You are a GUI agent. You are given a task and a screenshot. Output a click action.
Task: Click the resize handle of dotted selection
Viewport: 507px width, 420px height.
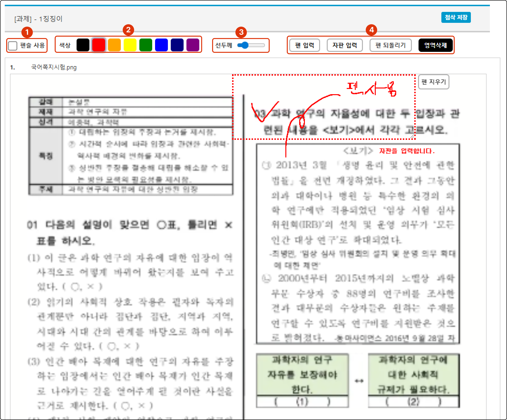[412, 137]
